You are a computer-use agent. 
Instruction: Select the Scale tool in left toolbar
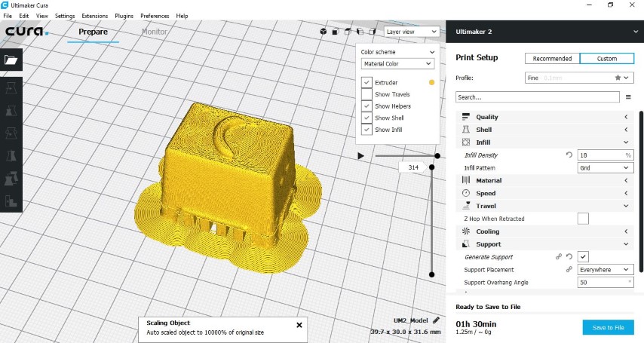pyautogui.click(x=11, y=111)
